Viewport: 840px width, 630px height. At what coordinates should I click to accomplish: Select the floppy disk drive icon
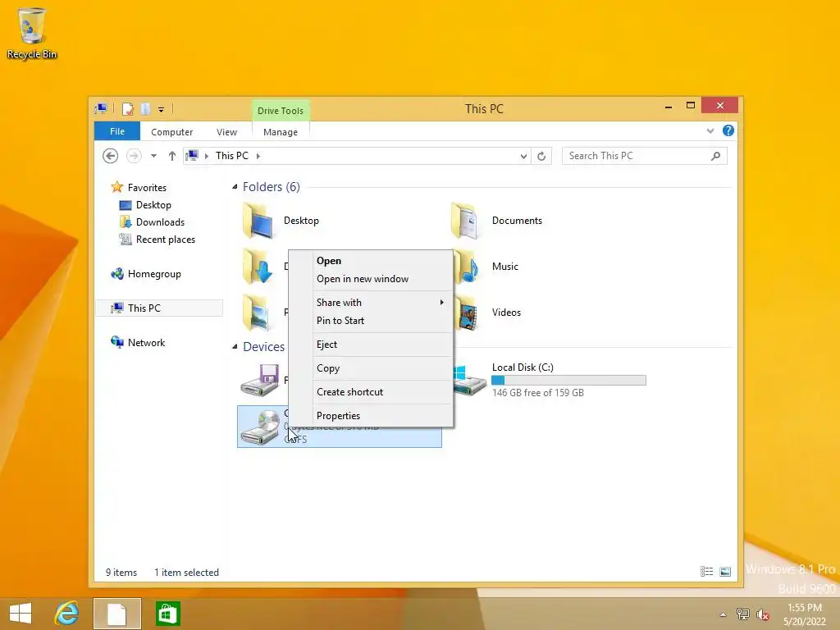pos(260,381)
